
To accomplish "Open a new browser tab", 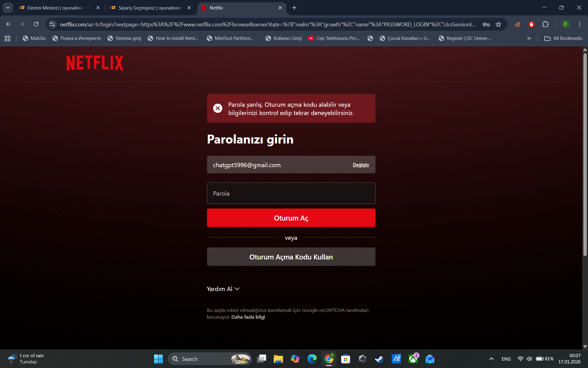I will [294, 8].
